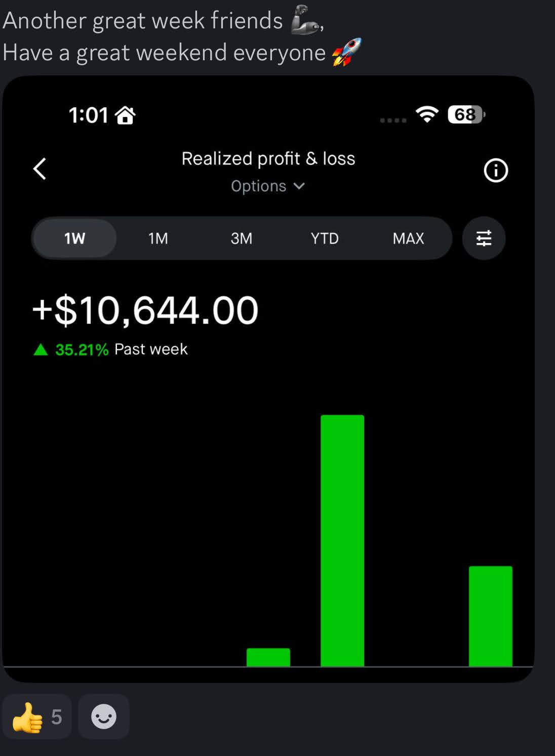Image resolution: width=555 pixels, height=756 pixels.
Task: Open the info circle icon
Action: [x=495, y=171]
